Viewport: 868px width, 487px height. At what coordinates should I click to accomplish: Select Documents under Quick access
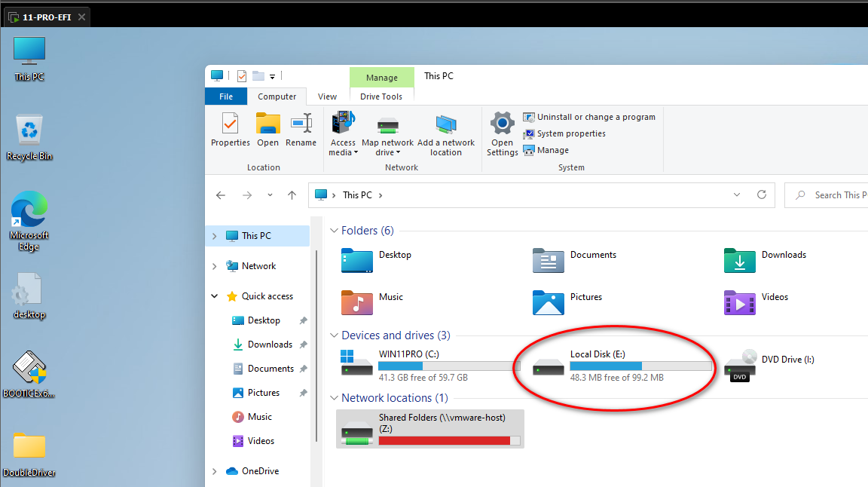pos(270,369)
